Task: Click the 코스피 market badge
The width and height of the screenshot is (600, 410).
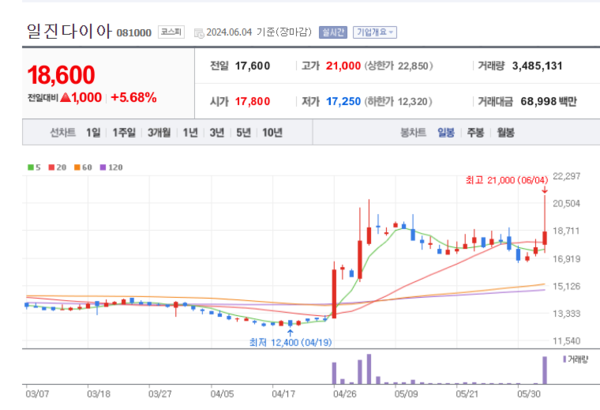Action: point(171,32)
